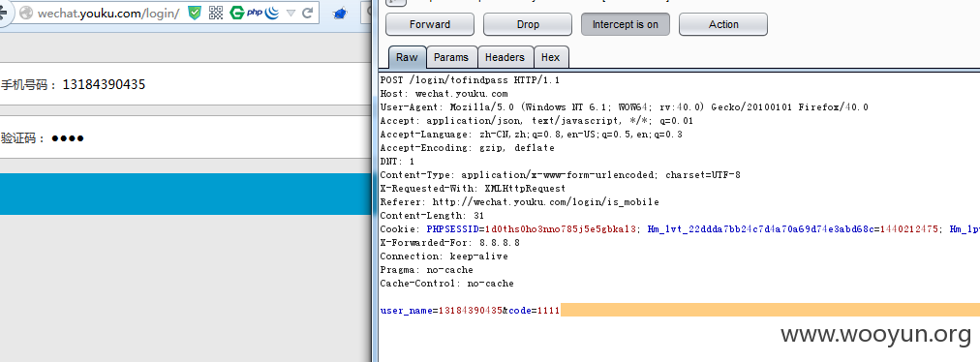The image size is (980, 362).
Task: Click the Accept-Language header line
Action: (x=532, y=135)
